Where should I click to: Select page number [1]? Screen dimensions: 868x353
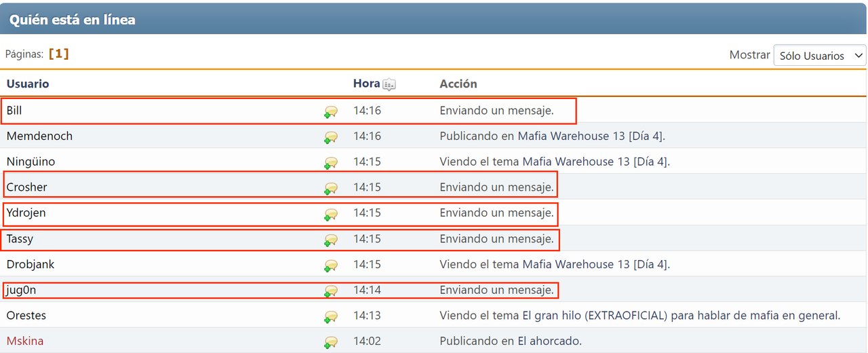click(58, 54)
